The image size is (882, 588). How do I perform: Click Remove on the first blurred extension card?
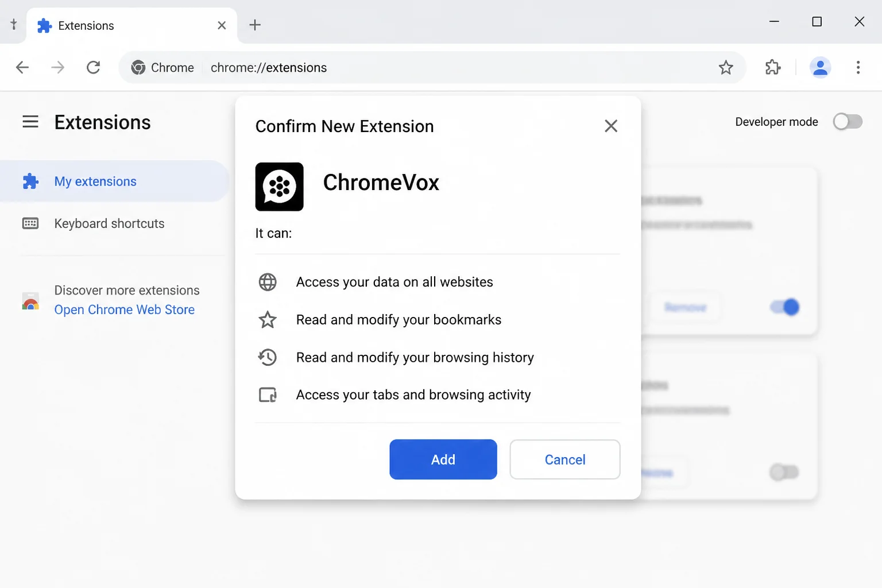[685, 307]
